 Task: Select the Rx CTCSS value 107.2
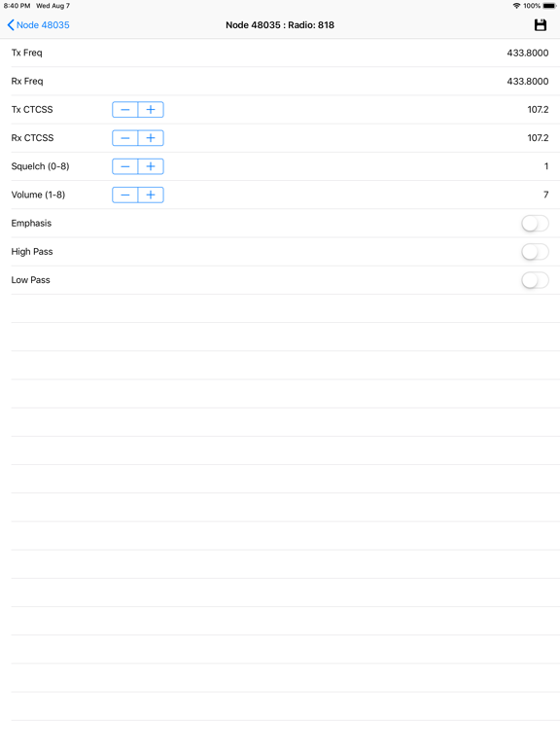(x=538, y=138)
